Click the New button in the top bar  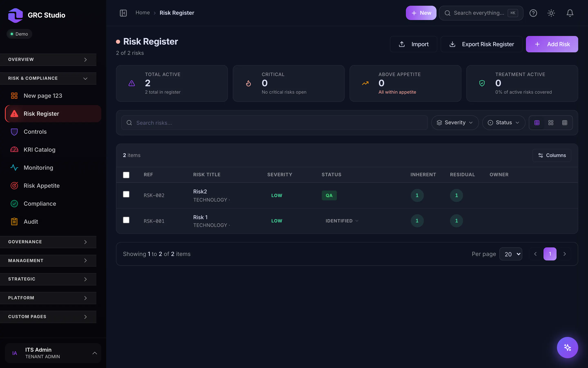click(x=421, y=13)
